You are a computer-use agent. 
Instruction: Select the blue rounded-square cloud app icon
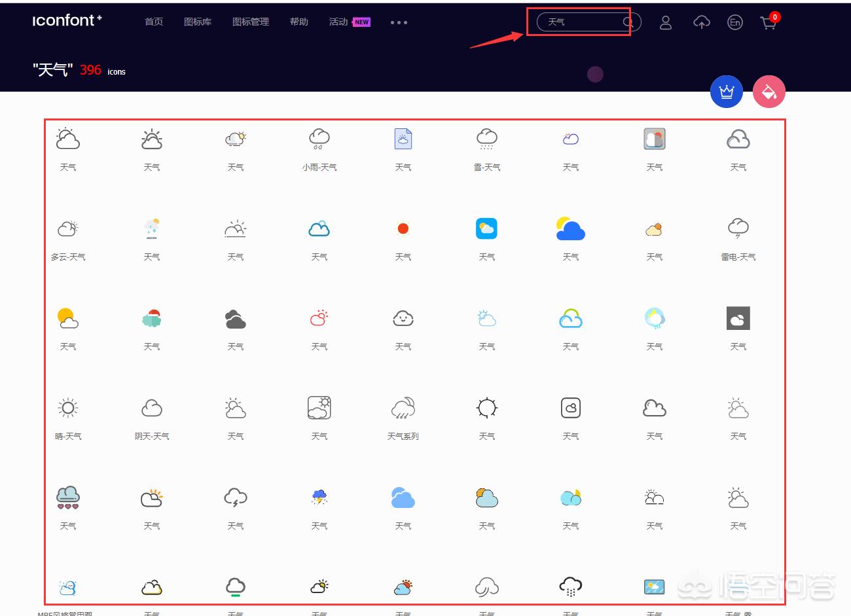[x=487, y=228]
